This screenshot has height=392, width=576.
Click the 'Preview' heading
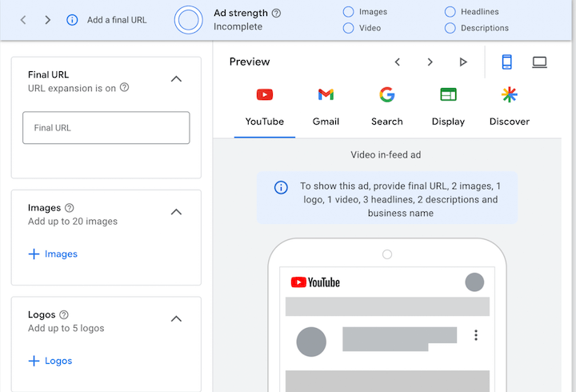point(250,62)
